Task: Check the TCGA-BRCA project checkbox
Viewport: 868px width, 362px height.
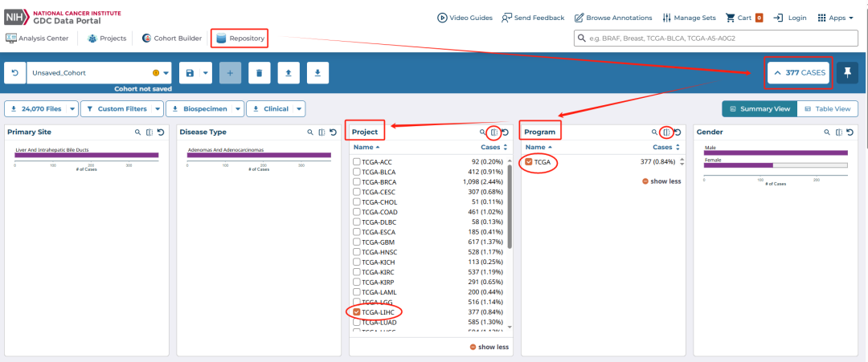Action: [x=357, y=183]
